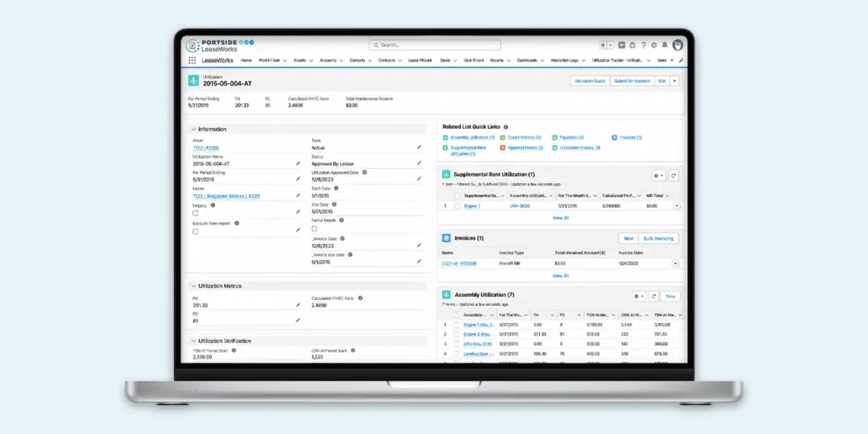The height and width of the screenshot is (434, 868).
Task: Toggle the Legacy checkbox
Action: click(x=196, y=213)
